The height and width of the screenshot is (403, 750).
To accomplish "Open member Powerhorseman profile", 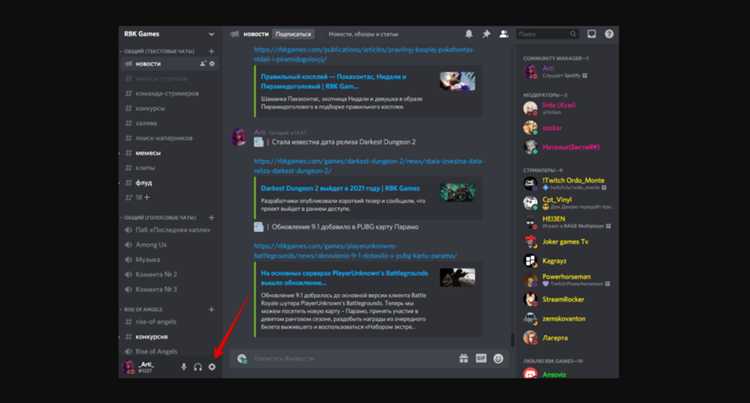I will point(568,280).
